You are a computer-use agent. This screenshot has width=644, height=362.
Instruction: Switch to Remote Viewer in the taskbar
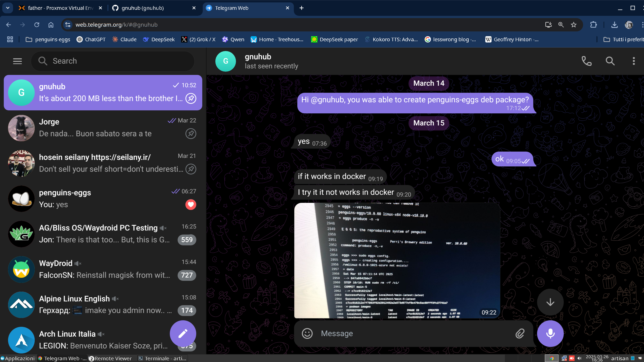pos(110,358)
